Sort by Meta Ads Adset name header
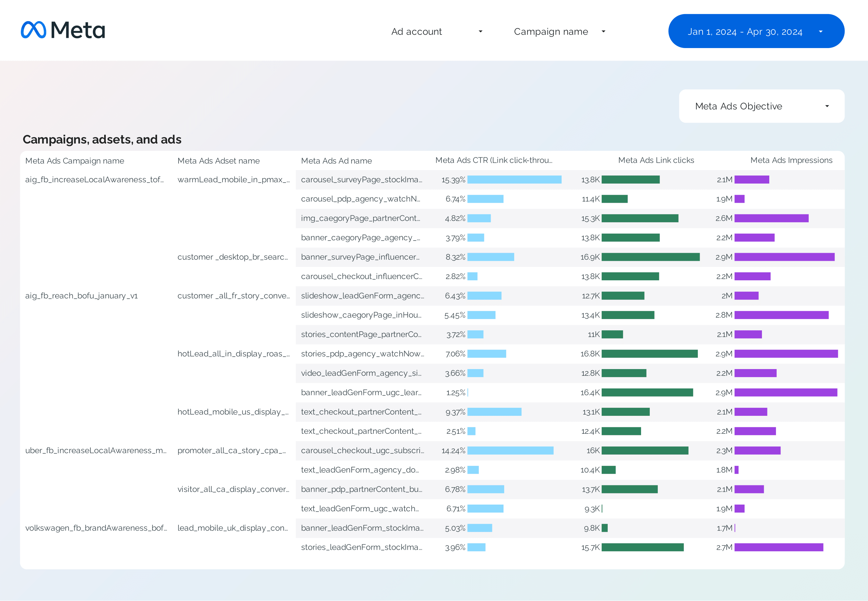 219,161
